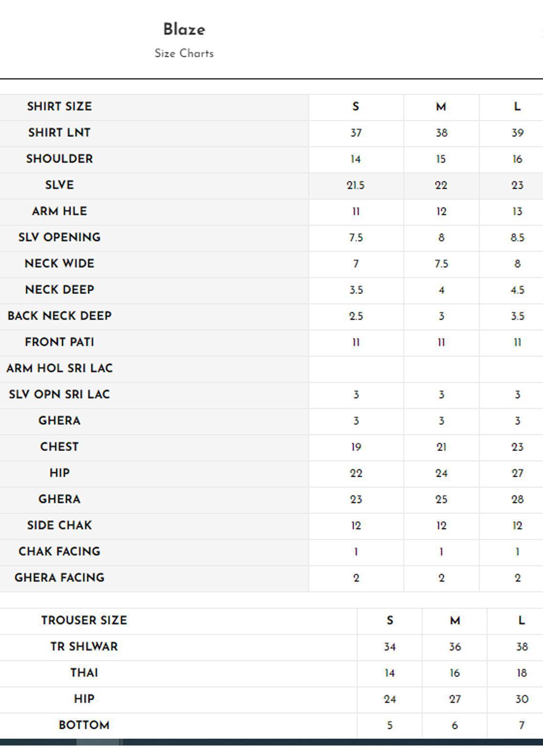
Task: Click the SHIRT SIZE header cell
Action: tap(59, 106)
